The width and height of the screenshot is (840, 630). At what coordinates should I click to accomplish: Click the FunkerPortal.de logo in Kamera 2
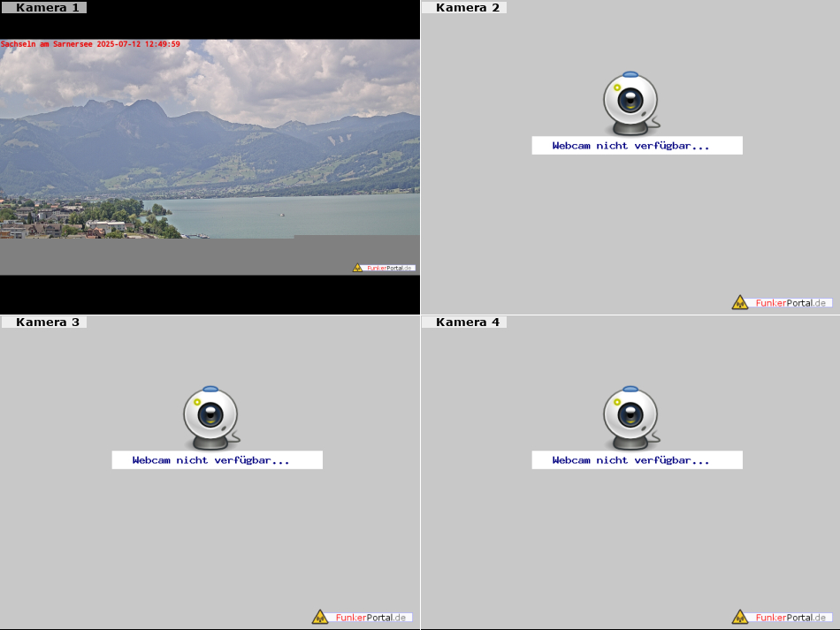pyautogui.click(x=782, y=302)
